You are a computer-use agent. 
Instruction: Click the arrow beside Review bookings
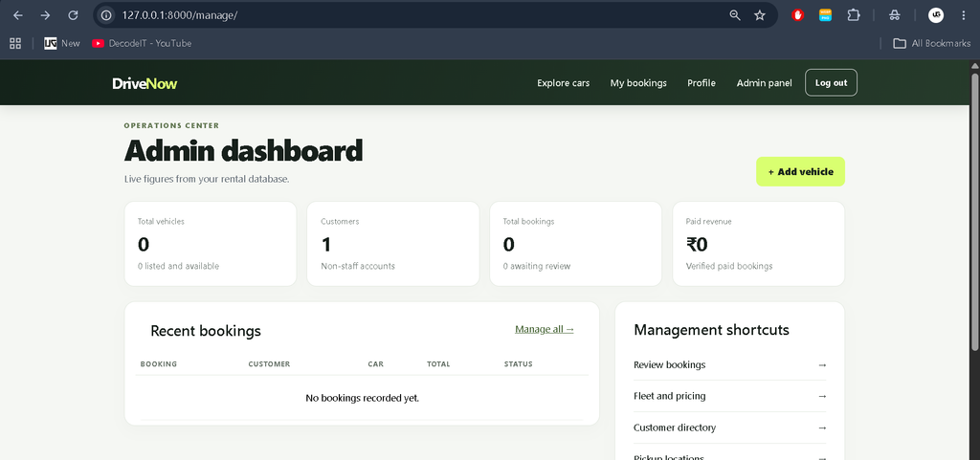tap(822, 364)
